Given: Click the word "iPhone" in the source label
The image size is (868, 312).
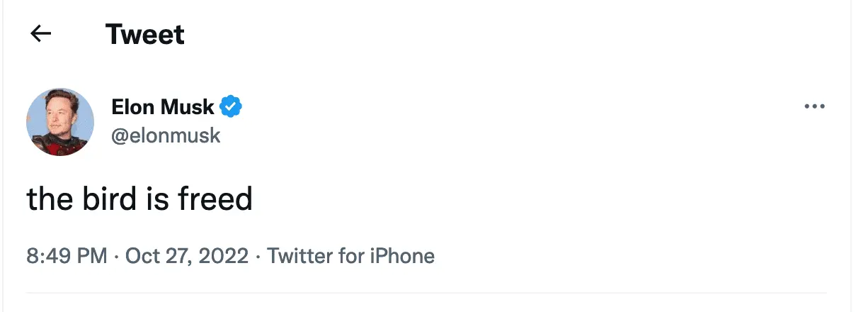Looking at the screenshot, I should [x=402, y=256].
